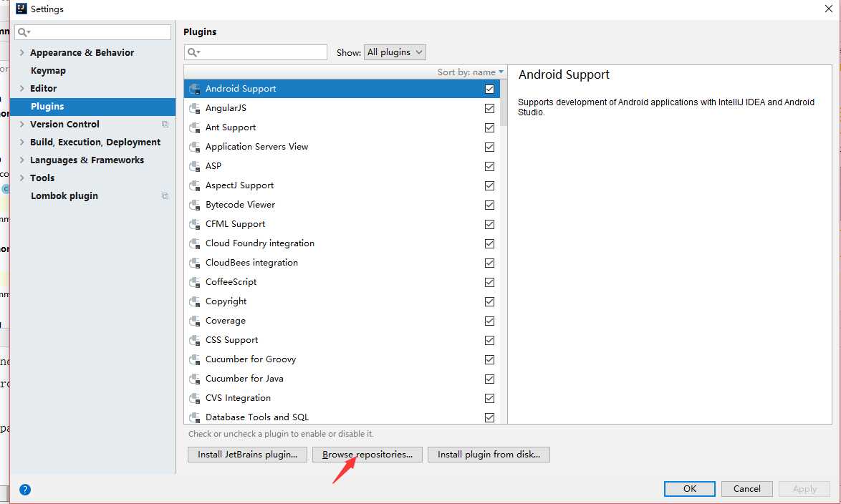
Task: Click the ASP plugin icon
Action: 196,166
